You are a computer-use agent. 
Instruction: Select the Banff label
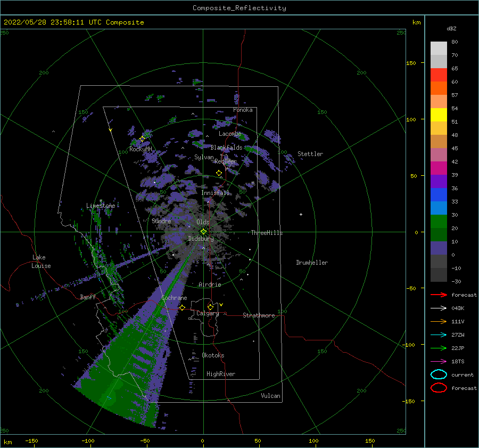tap(88, 297)
